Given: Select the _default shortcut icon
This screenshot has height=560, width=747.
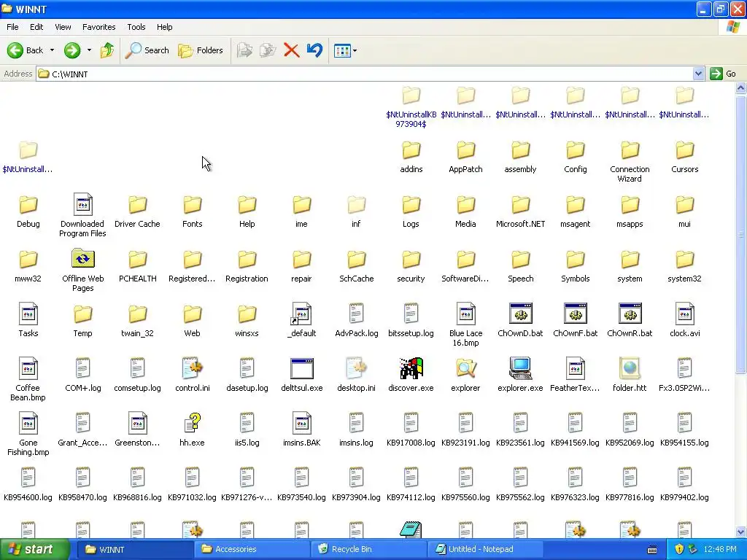Looking at the screenshot, I should click(x=301, y=314).
